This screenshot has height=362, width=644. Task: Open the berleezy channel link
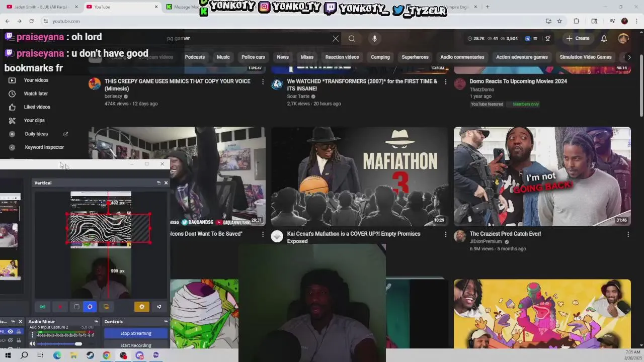coord(113,97)
